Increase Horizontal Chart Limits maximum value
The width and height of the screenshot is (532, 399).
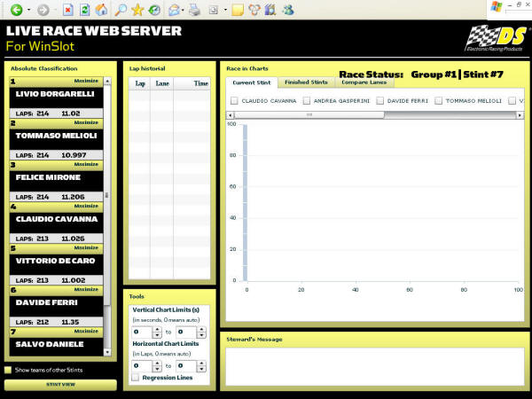click(x=201, y=363)
